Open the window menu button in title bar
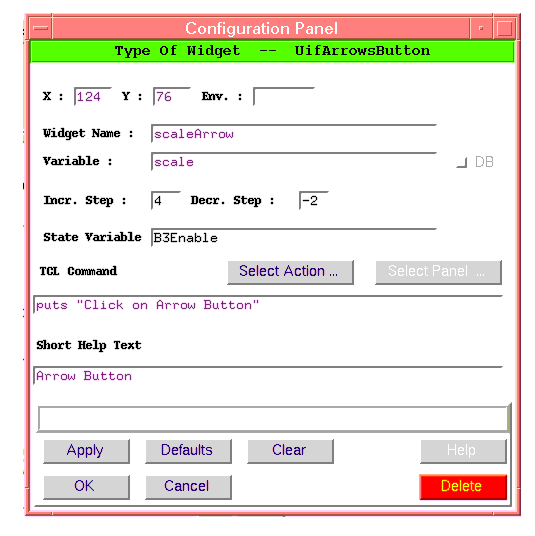535x536 pixels. click(41, 28)
